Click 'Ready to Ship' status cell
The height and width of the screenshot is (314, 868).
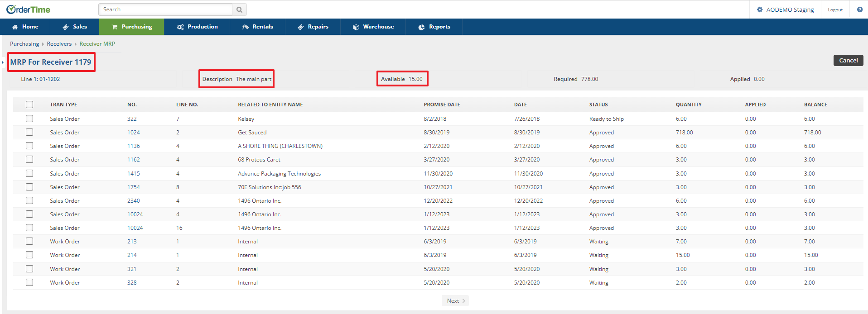(x=606, y=119)
